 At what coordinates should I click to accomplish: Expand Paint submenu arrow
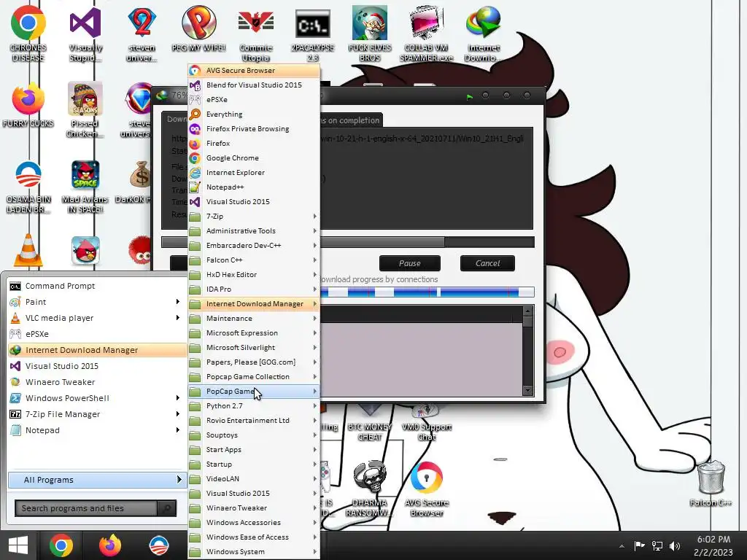(178, 302)
